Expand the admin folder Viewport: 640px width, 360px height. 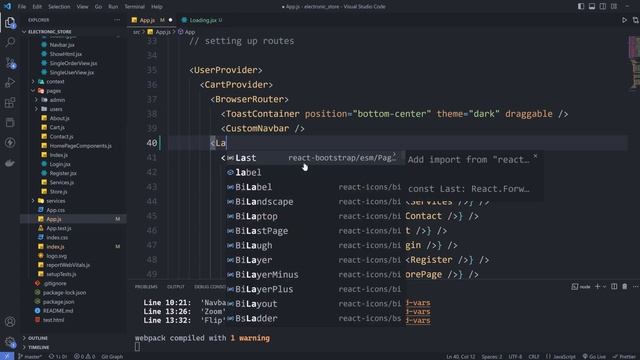pyautogui.click(x=57, y=100)
